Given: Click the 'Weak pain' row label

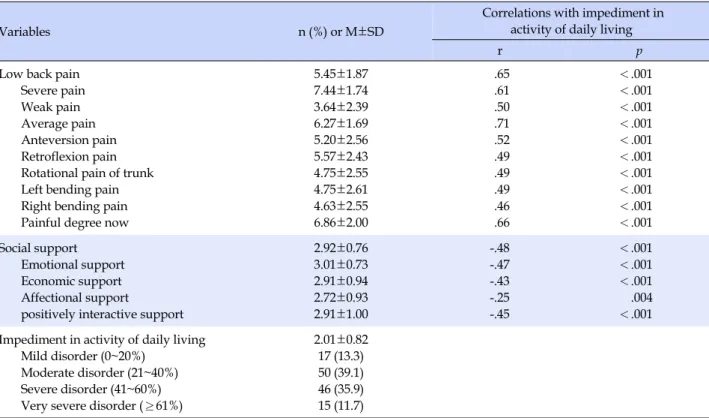Looking at the screenshot, I should pos(51,107).
